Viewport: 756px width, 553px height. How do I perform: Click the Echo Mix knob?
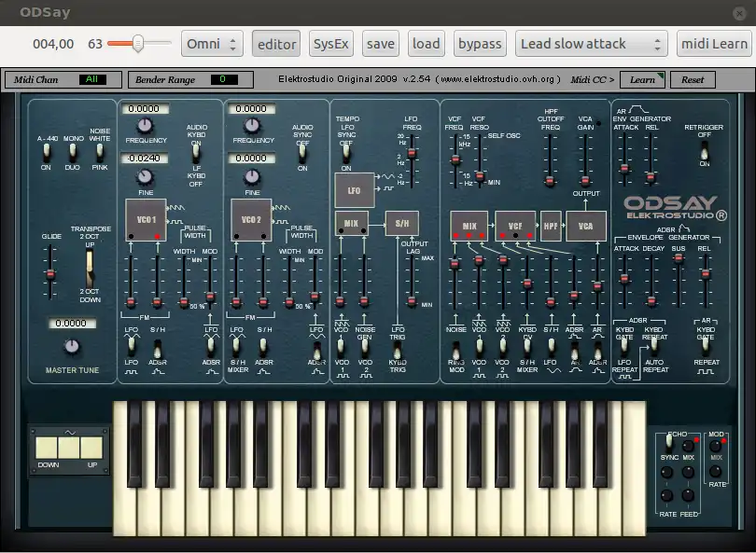coord(688,446)
